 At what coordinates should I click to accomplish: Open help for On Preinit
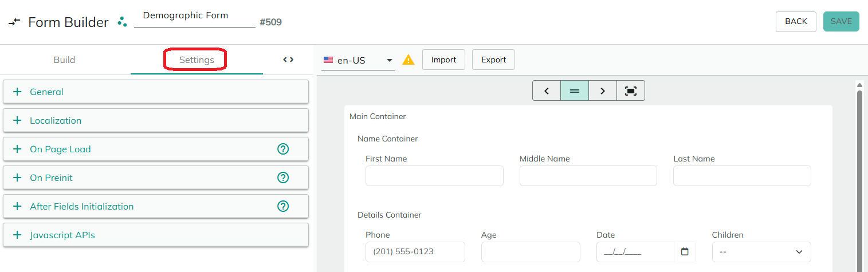click(x=283, y=178)
